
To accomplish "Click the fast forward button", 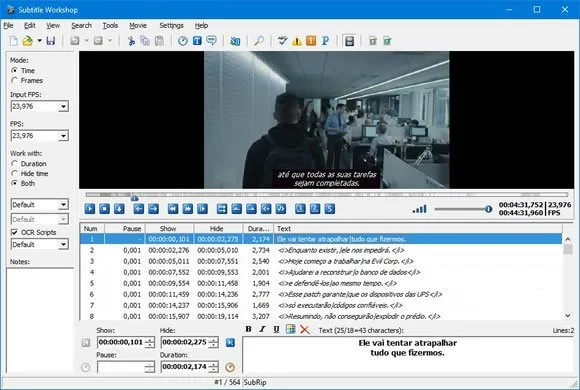I will point(188,209).
